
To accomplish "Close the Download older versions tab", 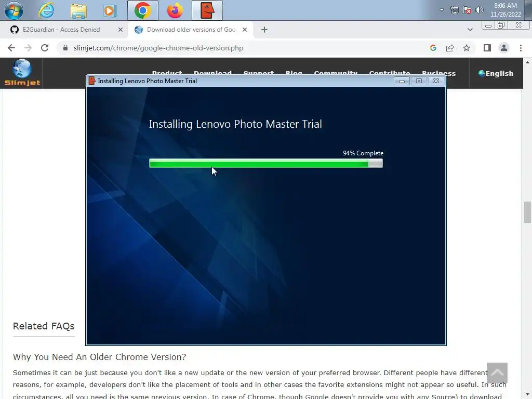I will (x=245, y=30).
